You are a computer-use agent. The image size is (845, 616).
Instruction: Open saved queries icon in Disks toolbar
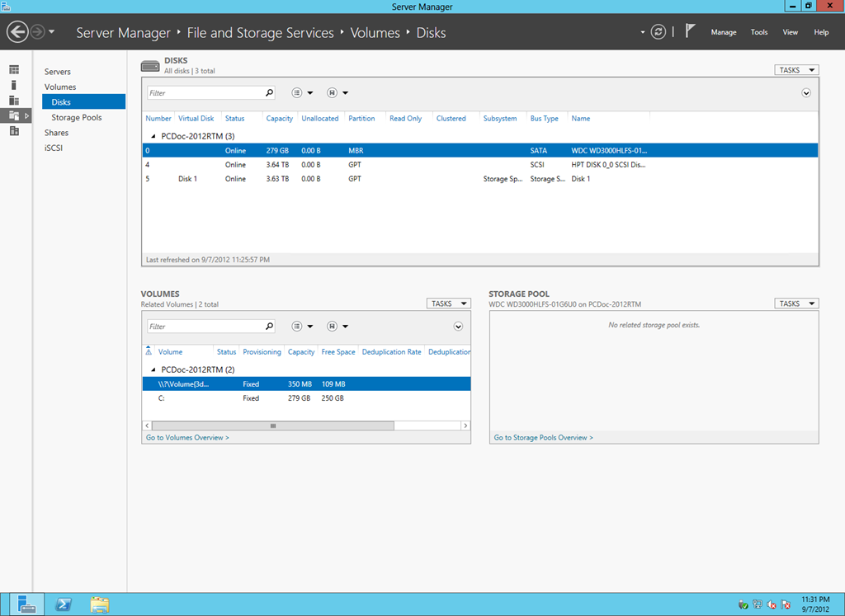[332, 92]
